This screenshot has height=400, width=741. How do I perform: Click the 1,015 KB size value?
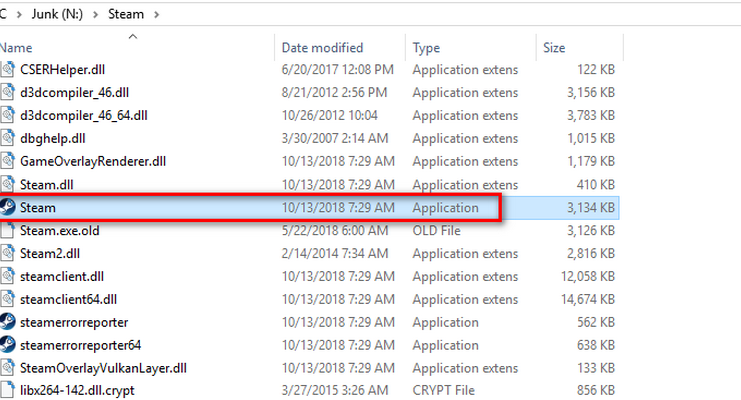[591, 139]
